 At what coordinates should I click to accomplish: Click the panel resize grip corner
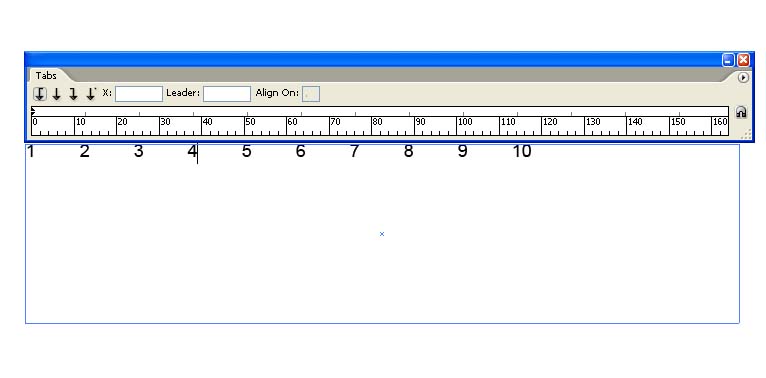point(746,135)
